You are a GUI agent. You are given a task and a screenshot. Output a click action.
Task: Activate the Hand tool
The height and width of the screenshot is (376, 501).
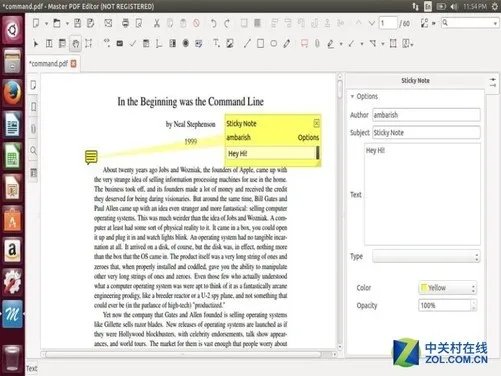pos(76,44)
